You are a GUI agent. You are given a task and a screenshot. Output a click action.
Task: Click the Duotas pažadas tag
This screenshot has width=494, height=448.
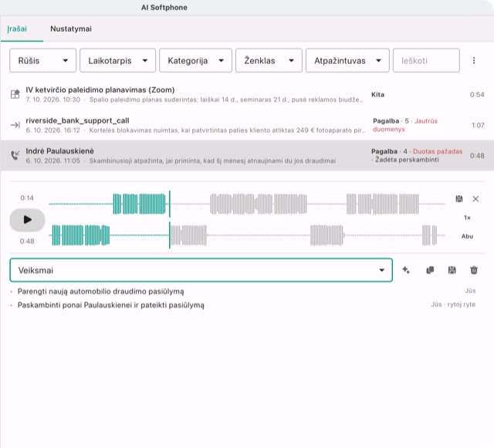tap(438, 151)
